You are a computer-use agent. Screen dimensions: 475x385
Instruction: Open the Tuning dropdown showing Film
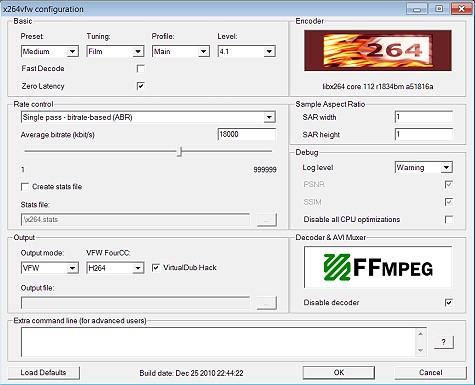tap(115, 51)
